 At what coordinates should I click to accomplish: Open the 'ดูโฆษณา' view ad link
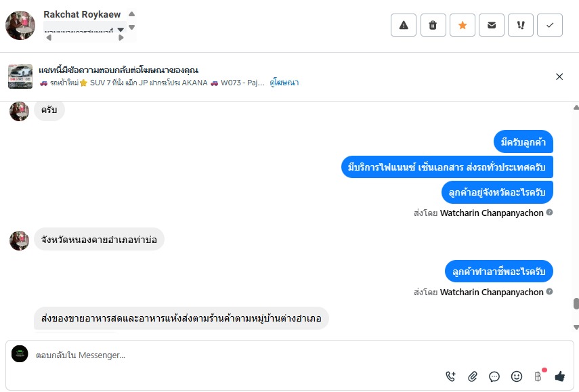click(x=284, y=83)
